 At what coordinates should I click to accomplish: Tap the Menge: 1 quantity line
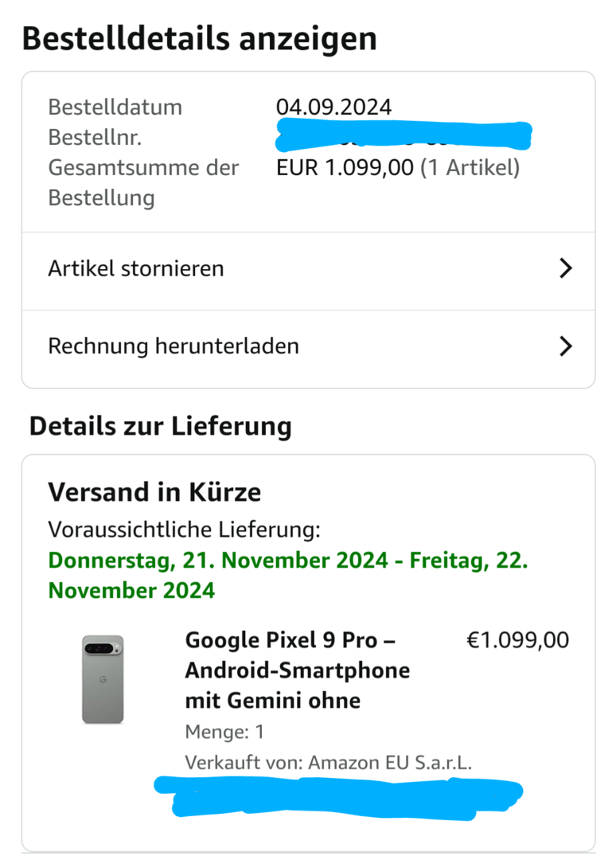[224, 732]
